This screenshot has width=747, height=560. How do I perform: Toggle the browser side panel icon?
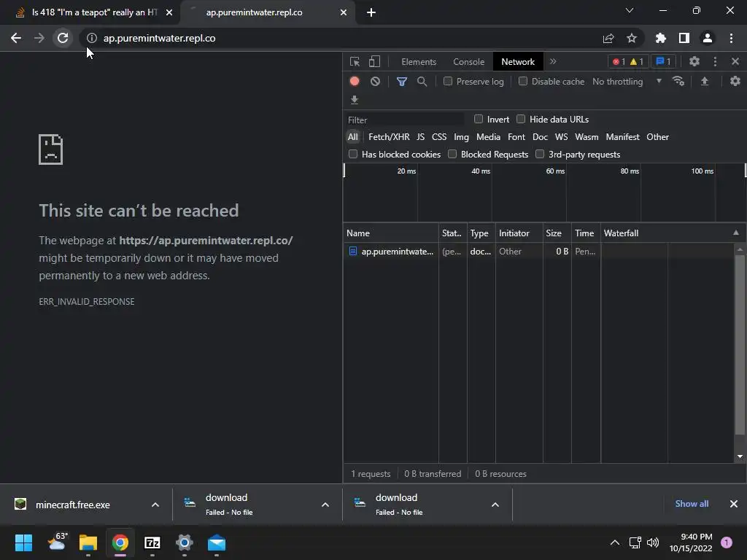click(x=684, y=38)
